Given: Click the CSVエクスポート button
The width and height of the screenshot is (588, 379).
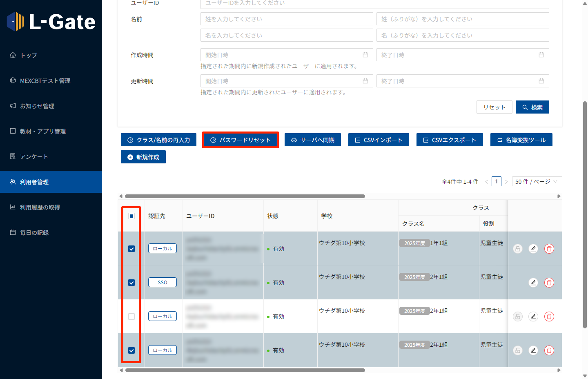Looking at the screenshot, I should pyautogui.click(x=450, y=140).
